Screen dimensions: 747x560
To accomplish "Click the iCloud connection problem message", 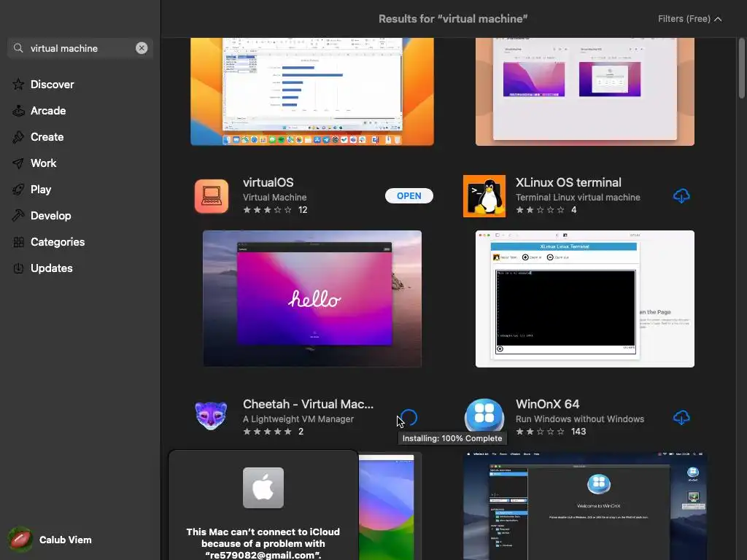I will (x=263, y=543).
